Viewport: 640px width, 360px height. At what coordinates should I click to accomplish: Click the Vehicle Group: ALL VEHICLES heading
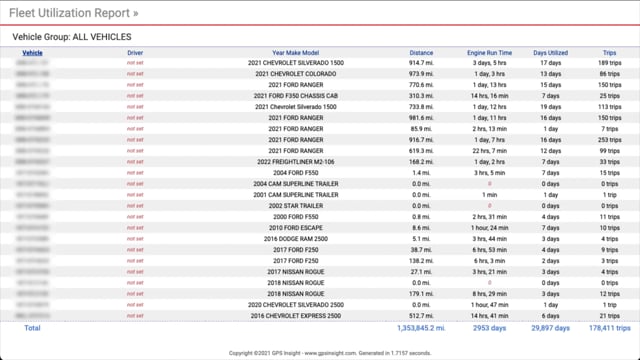click(x=72, y=37)
